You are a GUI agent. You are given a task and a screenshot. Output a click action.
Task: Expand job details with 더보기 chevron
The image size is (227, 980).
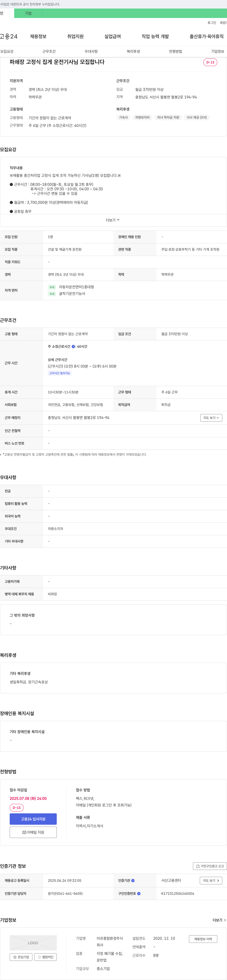click(x=113, y=220)
